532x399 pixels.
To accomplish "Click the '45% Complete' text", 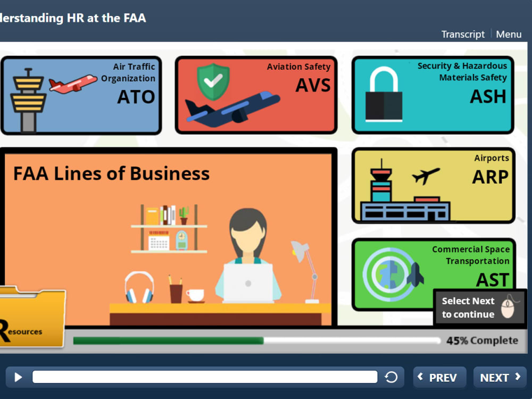I will (482, 340).
